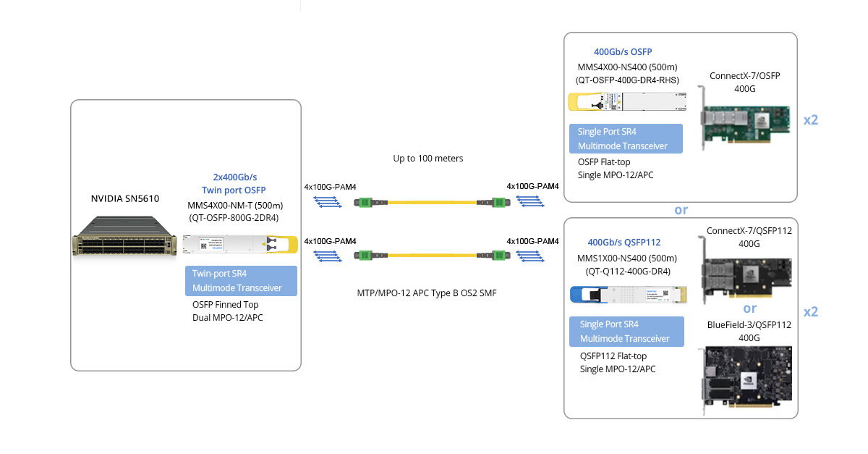
Task: Click the 400Gb/s QSFP112 blue heading
Action: (x=624, y=243)
